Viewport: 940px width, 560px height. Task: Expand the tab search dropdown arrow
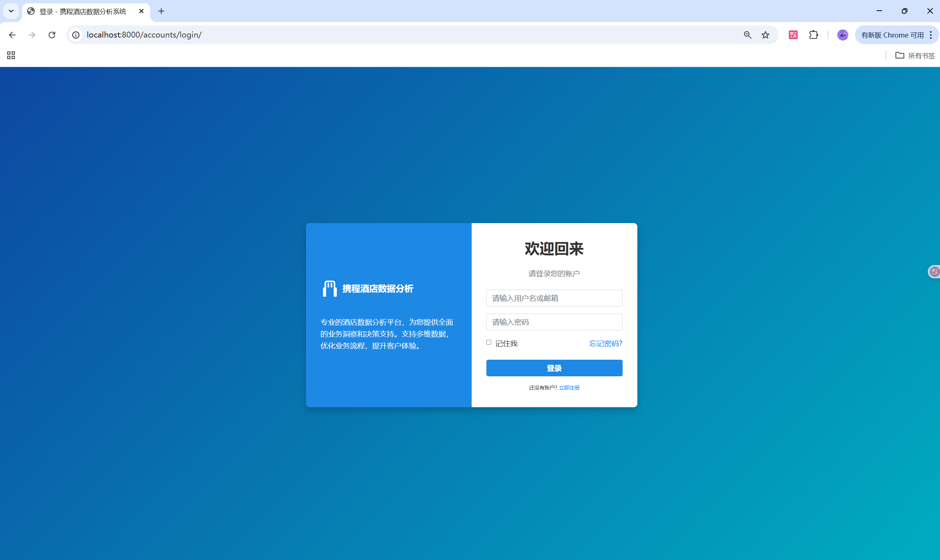coord(11,11)
